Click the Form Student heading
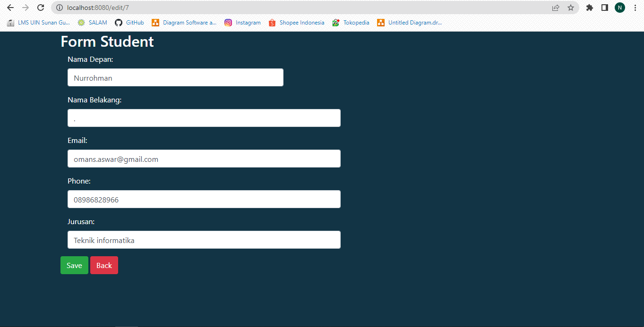Screen dimensions: 644x327 click(x=107, y=42)
